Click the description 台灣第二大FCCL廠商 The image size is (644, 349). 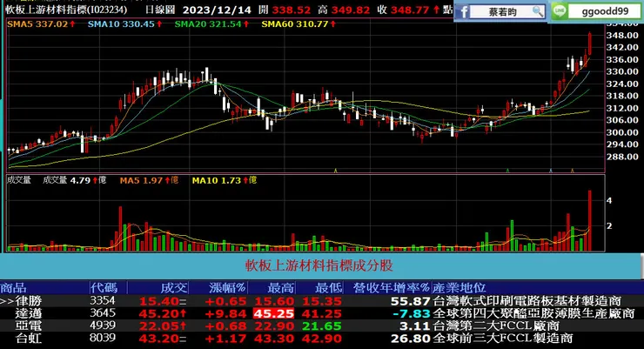[x=496, y=326]
